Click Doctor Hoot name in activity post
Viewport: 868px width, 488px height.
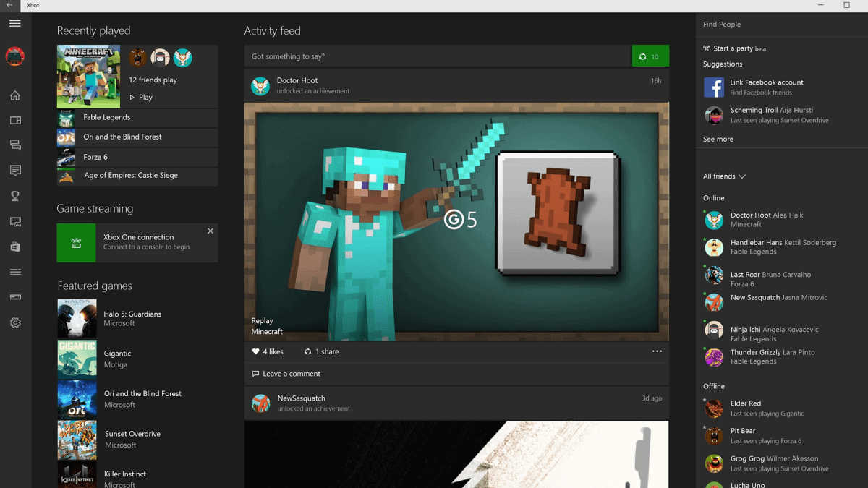point(297,81)
